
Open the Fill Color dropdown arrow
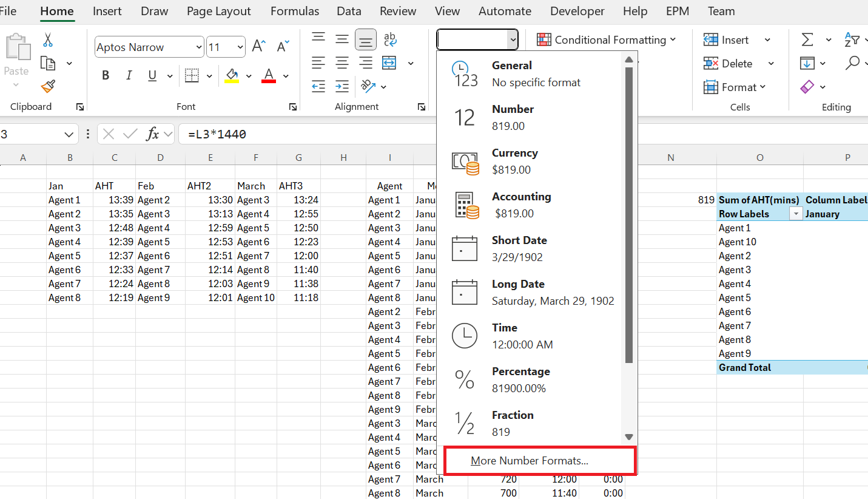249,76
